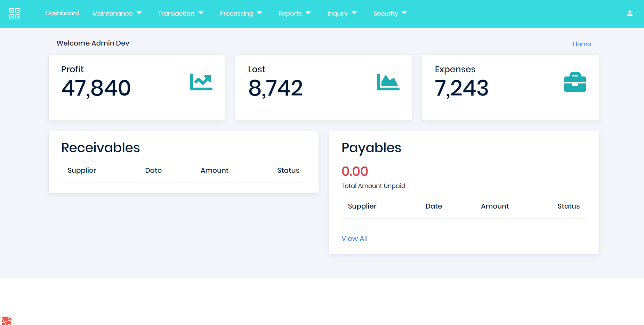Click the Home breadcrumb link

tap(581, 44)
